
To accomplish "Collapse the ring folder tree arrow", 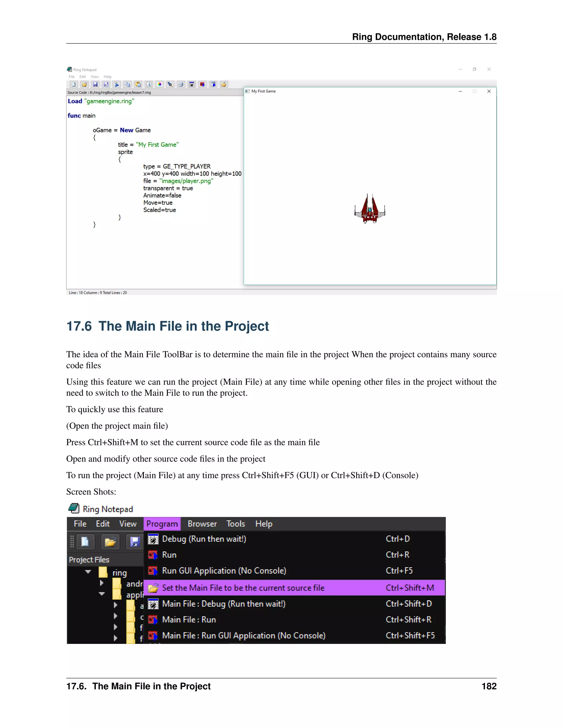I will [88, 572].
